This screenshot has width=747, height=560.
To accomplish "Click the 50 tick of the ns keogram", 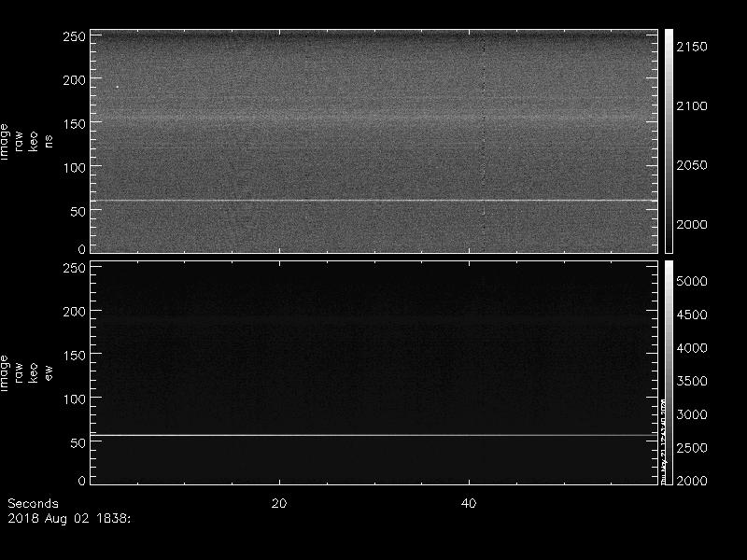I will pos(78,212).
